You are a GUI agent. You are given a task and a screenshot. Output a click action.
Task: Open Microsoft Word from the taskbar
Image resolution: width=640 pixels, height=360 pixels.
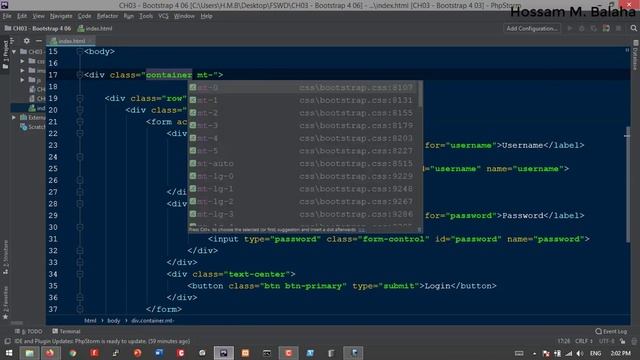pos(159,353)
